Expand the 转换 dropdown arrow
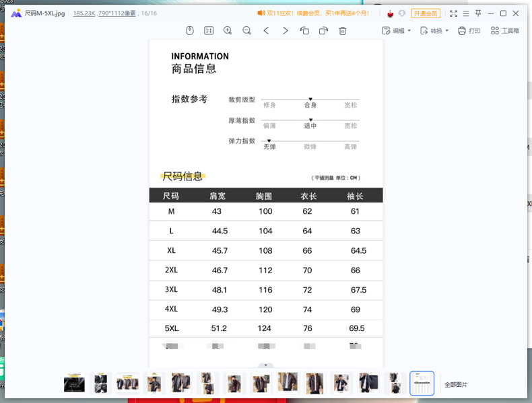Image resolution: width=532 pixels, height=403 pixels. tap(447, 31)
